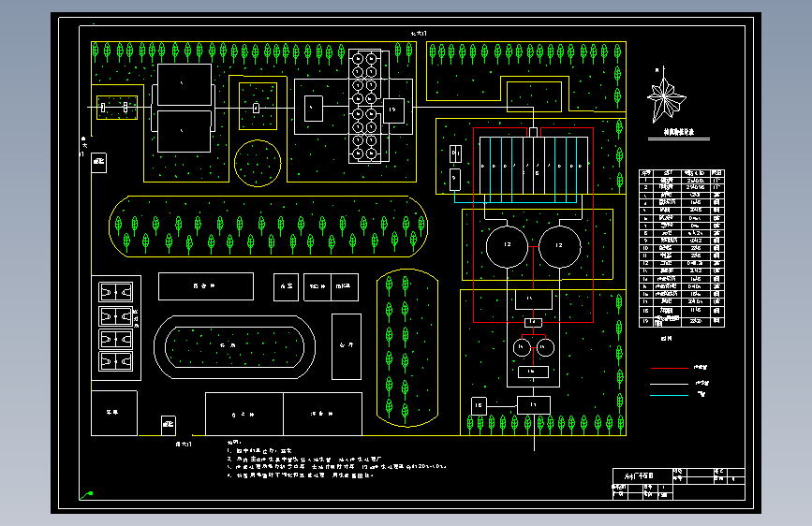Select the lower large square tank
The width and height of the screenshot is (812, 526).
(184, 131)
